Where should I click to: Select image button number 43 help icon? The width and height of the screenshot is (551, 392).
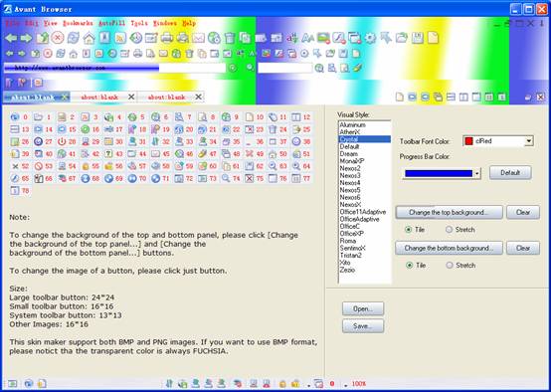click(113, 154)
